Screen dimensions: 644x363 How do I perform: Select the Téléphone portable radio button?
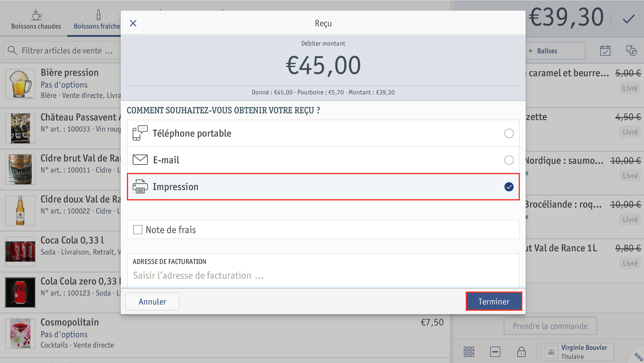[509, 133]
